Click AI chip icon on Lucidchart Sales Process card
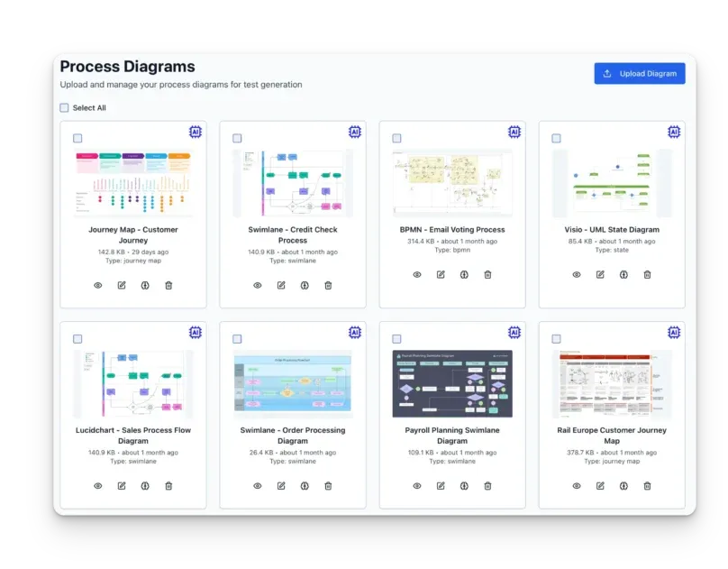Image resolution: width=728 pixels, height=569 pixels. (196, 333)
